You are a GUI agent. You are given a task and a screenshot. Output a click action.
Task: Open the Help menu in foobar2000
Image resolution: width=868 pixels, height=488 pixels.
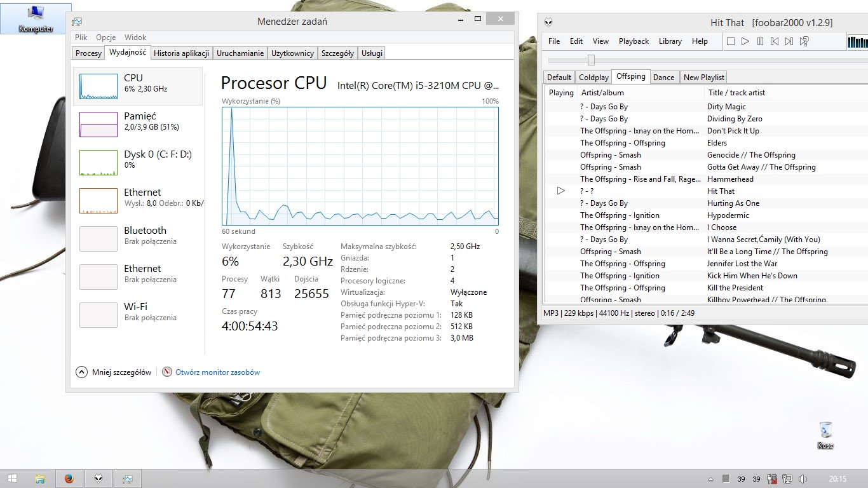coord(700,41)
